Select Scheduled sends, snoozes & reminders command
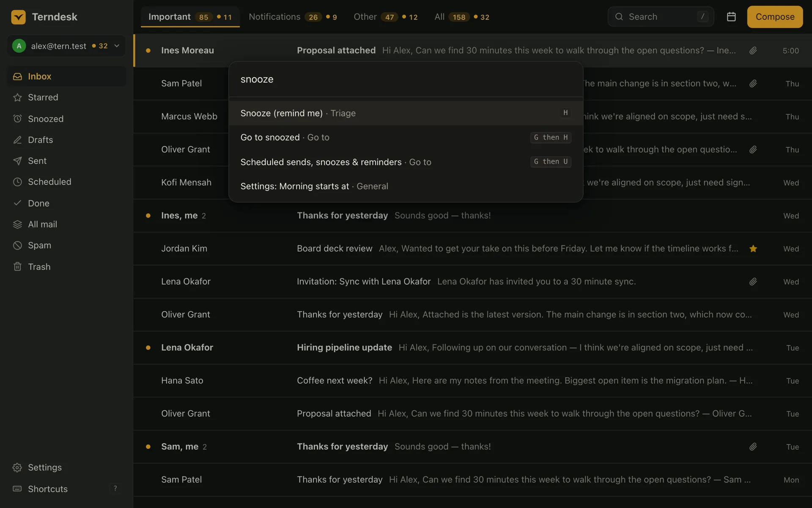This screenshot has height=508, width=812. click(x=406, y=162)
